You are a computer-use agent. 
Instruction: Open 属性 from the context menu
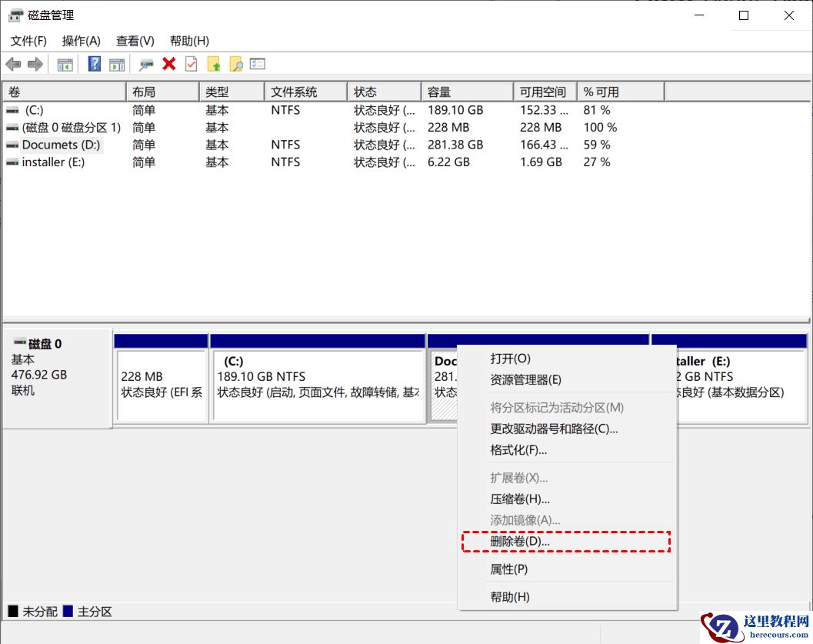click(x=507, y=569)
